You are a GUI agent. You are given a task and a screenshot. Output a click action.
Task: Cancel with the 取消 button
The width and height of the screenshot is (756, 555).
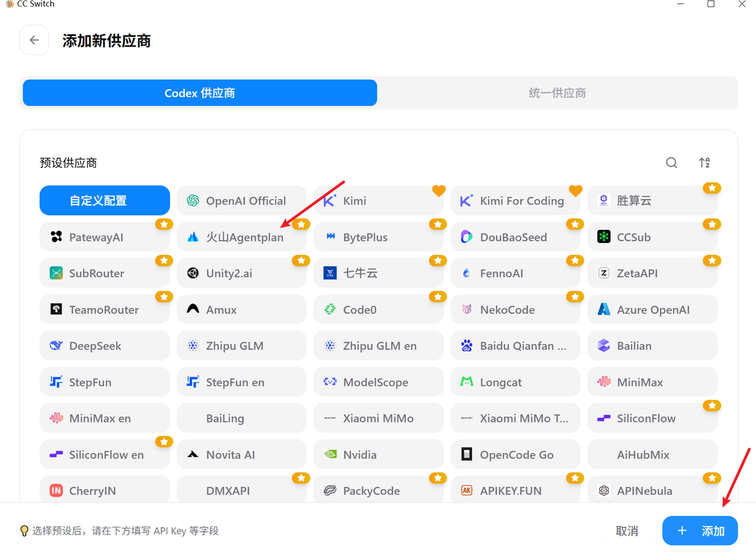coord(627,531)
